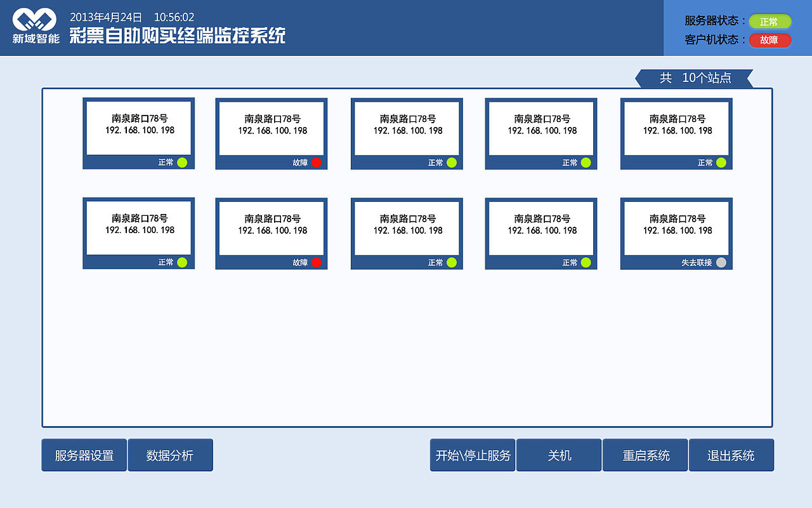Click the 退出系统 button
Viewport: 812px width, 508px height.
click(731, 455)
